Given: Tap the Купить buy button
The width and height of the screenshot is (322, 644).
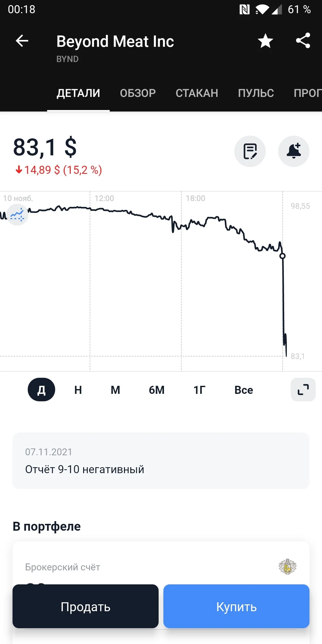Looking at the screenshot, I should click(236, 606).
